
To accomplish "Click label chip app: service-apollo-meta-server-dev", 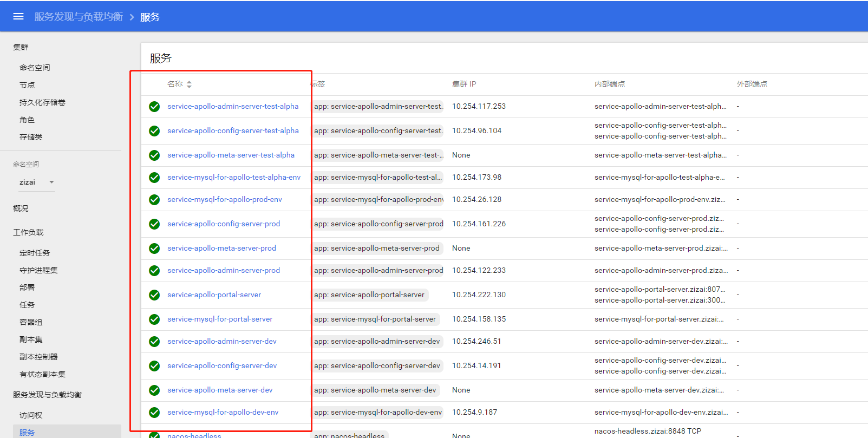I will coord(375,390).
